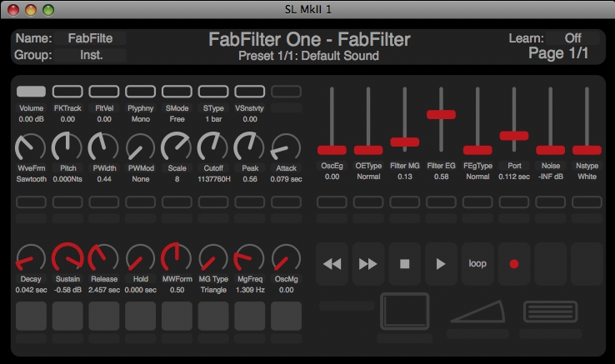Click the yellow minimize window button
The image size is (615, 364).
(31, 10)
